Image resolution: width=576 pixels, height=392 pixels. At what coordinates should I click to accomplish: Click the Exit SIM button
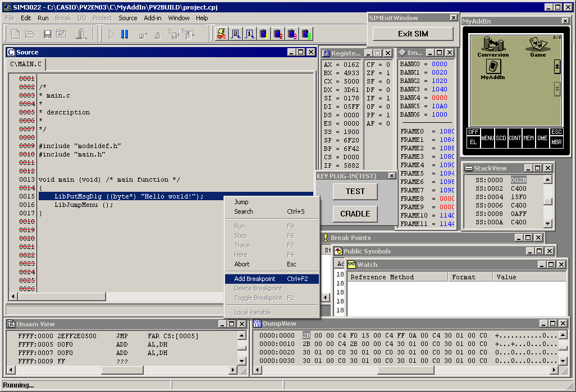tap(413, 34)
